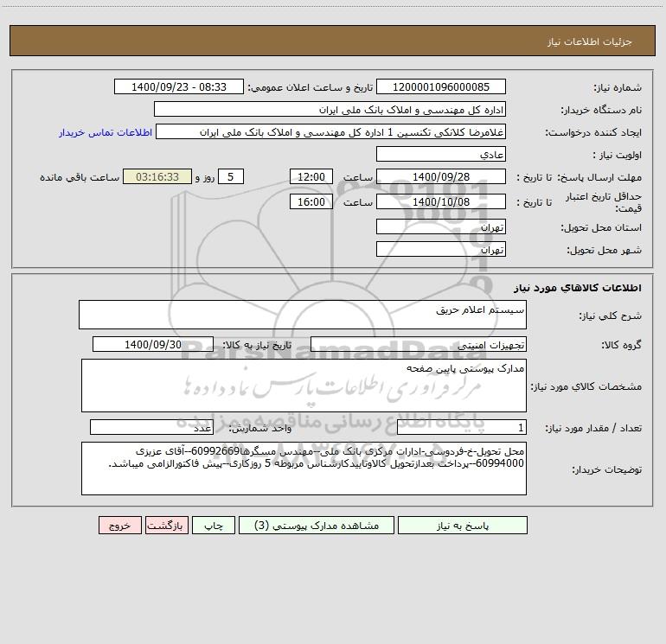Click the goods group field 'تجهیزات امنیتی'
Screen dimensions: 666x644
(419, 344)
